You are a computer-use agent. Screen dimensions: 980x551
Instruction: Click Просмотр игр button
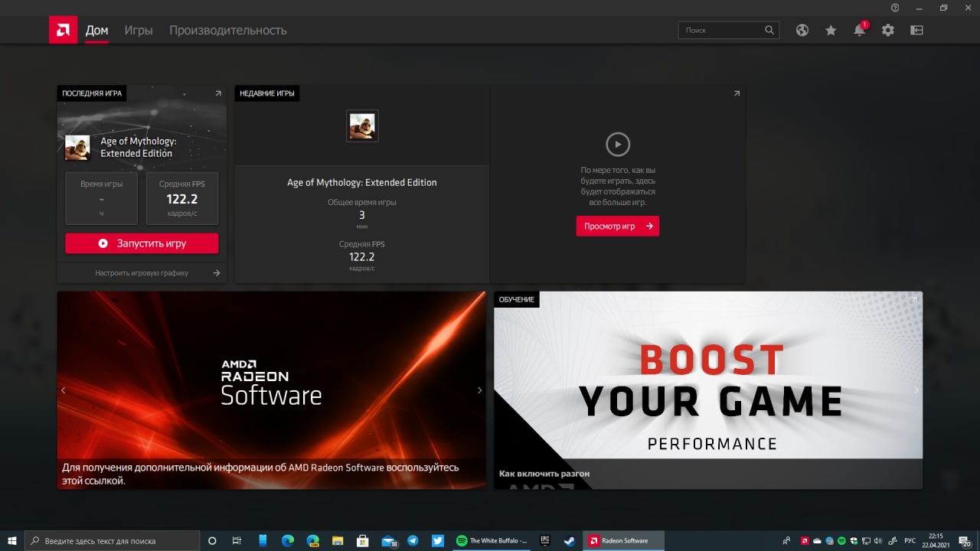(618, 226)
